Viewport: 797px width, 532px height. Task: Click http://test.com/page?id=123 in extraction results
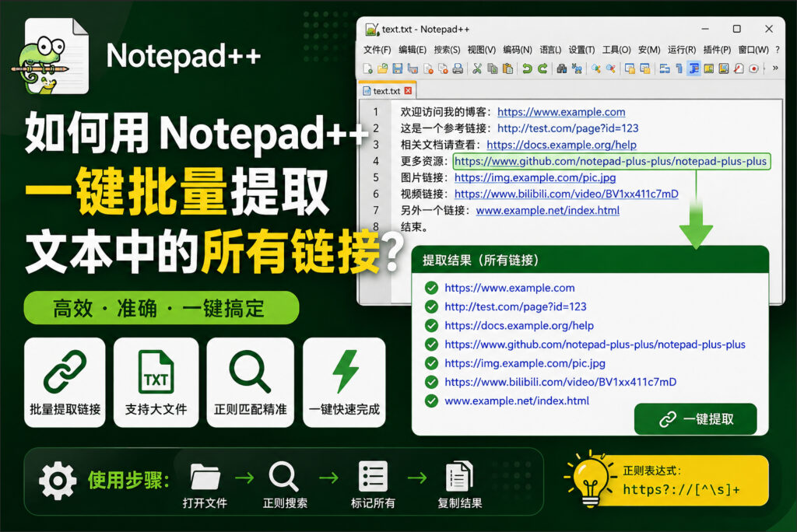tap(515, 306)
